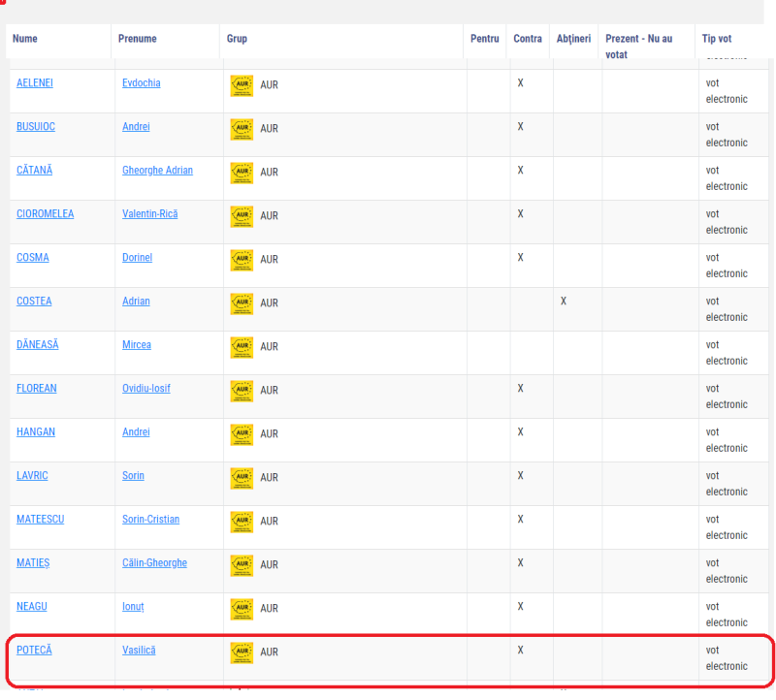This screenshot has width=776, height=700.
Task: Follow the Ovidiu-Iosif first-name link
Action: 146,389
